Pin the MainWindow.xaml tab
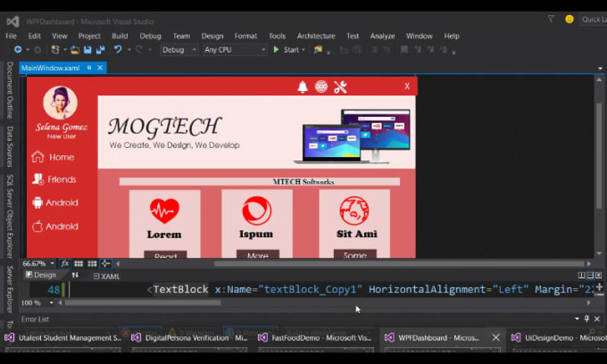This screenshot has width=607, height=364. click(x=89, y=68)
